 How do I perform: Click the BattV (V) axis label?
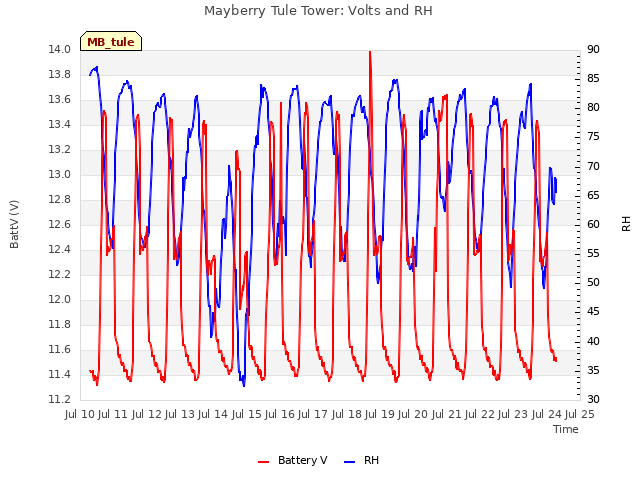tap(14, 224)
